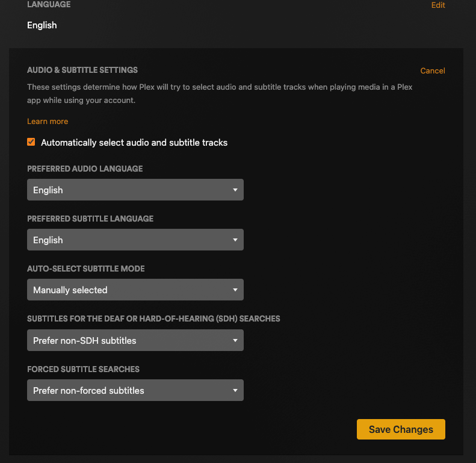
Task: Uncheck the automatically select tracks checkbox
Action: [31, 142]
